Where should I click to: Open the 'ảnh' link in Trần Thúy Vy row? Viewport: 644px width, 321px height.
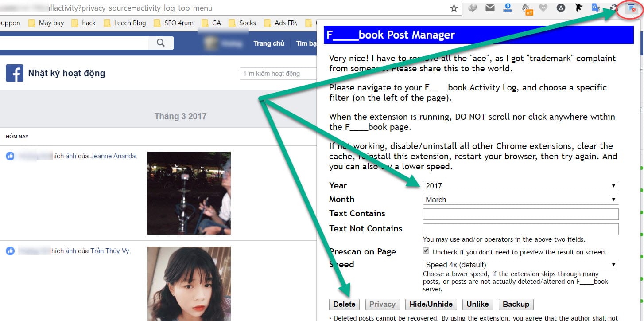click(71, 251)
